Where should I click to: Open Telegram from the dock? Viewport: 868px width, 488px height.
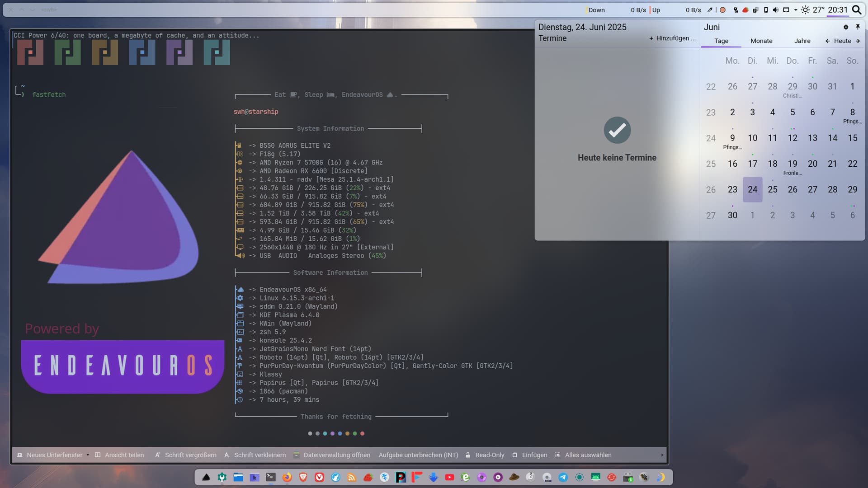point(563,477)
